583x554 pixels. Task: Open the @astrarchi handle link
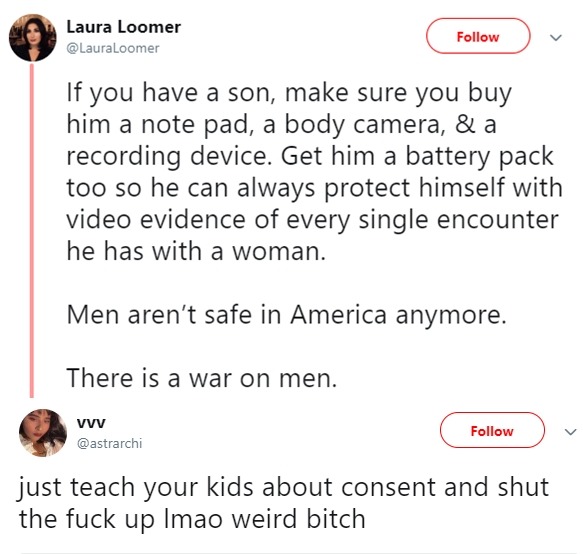tap(109, 444)
